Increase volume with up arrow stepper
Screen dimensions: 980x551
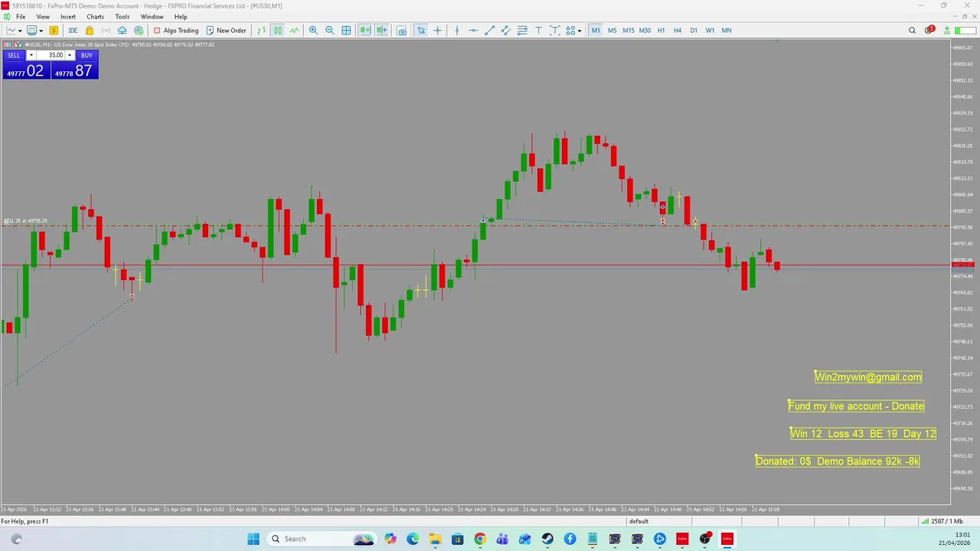tap(70, 55)
